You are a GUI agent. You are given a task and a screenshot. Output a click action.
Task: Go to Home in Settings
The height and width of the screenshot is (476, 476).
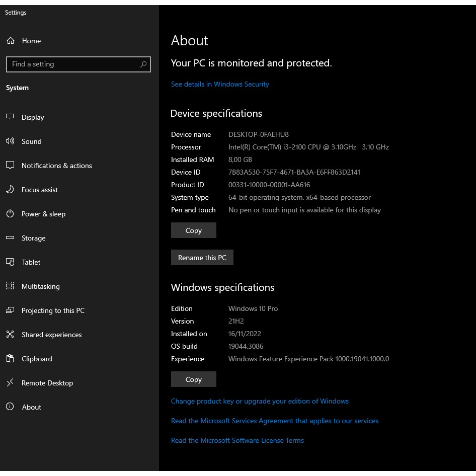point(31,41)
